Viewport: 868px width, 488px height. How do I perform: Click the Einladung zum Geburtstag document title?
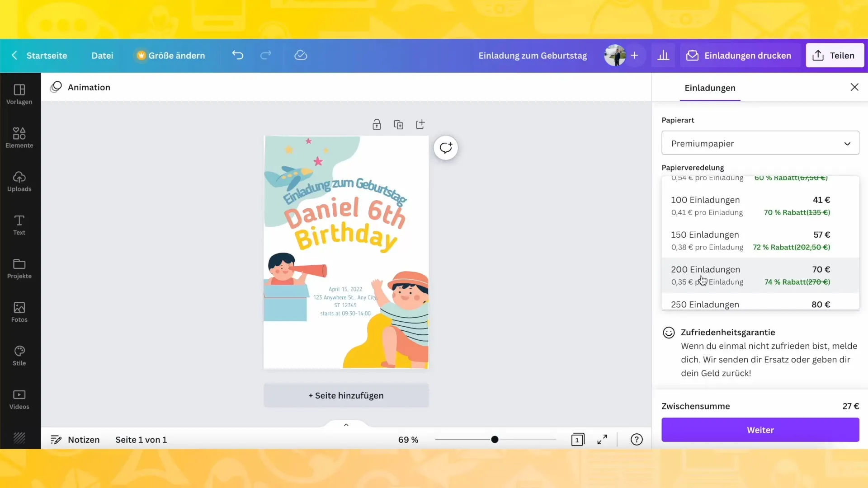533,56
